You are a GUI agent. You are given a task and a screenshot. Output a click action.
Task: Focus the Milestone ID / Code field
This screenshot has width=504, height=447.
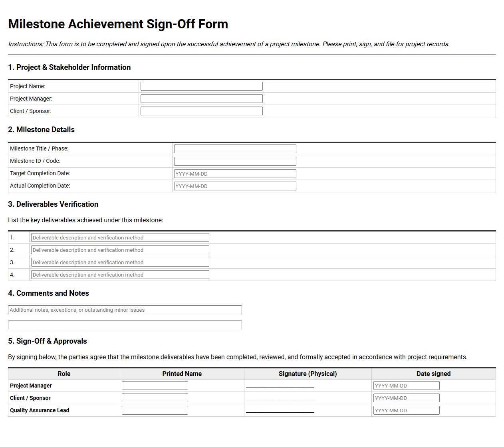tap(235, 161)
